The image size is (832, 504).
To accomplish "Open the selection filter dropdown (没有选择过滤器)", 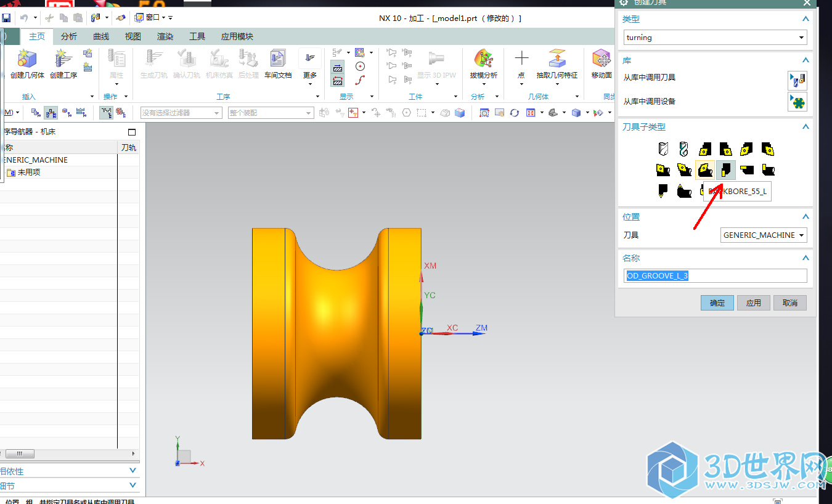I will (181, 113).
